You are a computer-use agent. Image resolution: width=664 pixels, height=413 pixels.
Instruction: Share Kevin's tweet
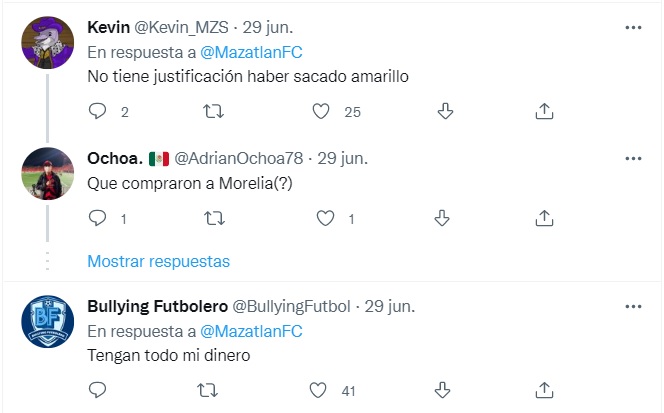coord(545,112)
